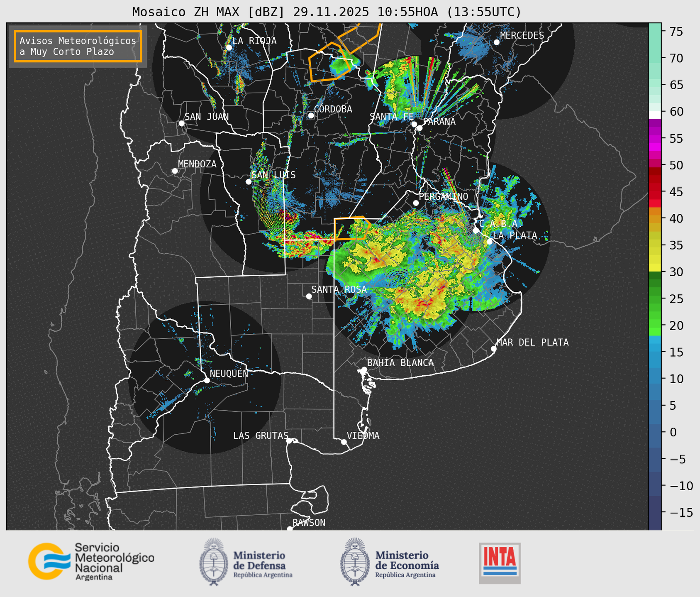Select the RAWSON city marker dot
This screenshot has height=597, width=700.
[x=290, y=529]
